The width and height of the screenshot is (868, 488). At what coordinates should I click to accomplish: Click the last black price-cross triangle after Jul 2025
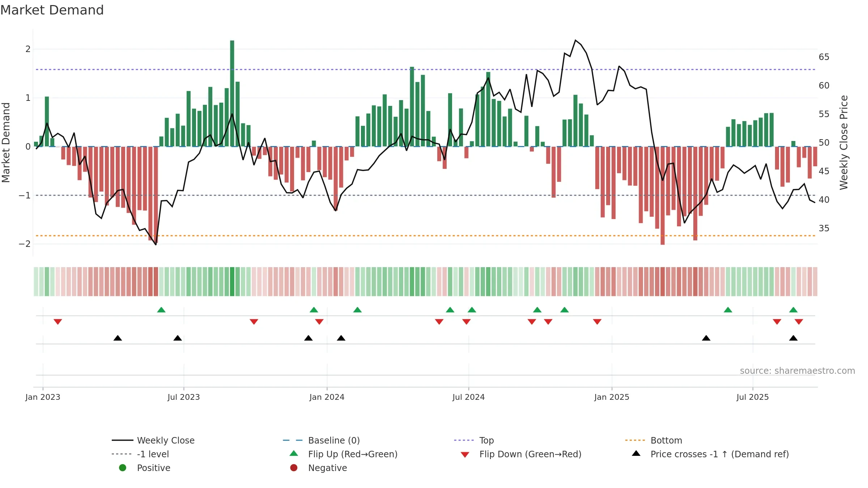[x=793, y=338]
